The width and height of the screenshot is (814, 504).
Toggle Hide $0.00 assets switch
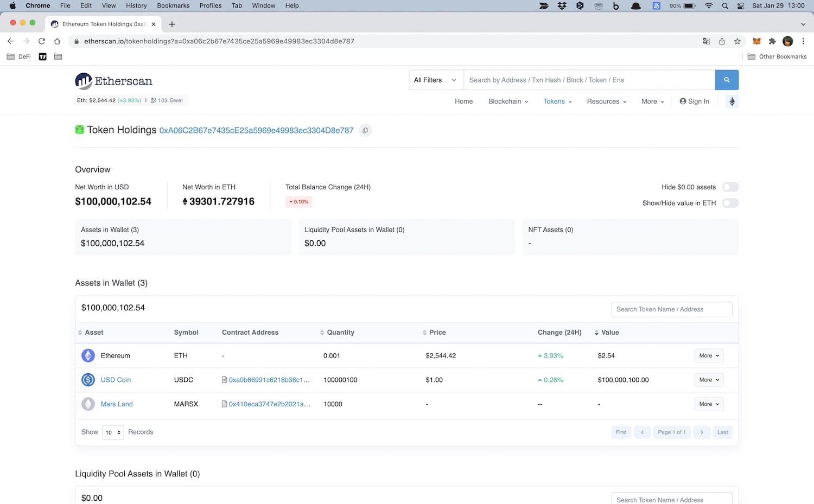pos(730,187)
